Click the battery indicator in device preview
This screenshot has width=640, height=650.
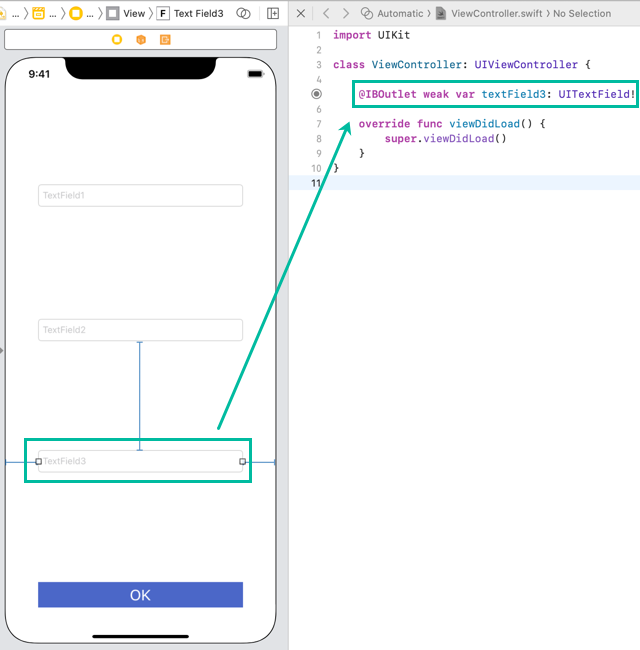255,74
